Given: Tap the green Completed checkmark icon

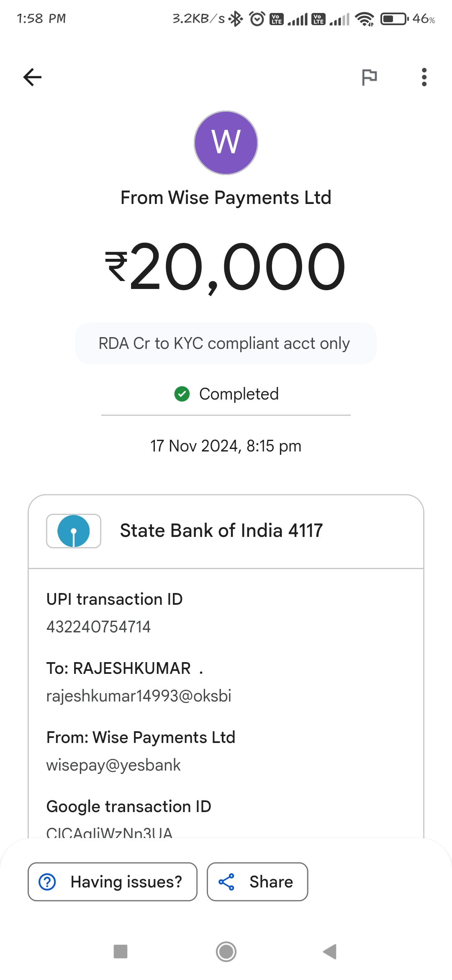Looking at the screenshot, I should pos(182,394).
